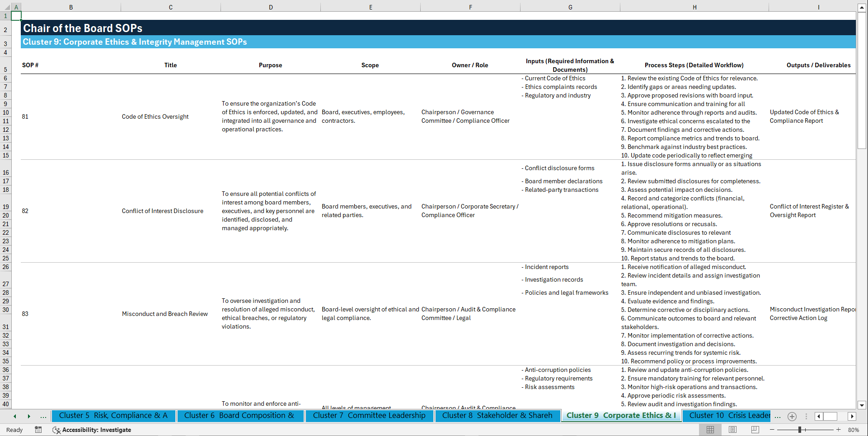Viewport: 868px width, 436px height.
Task: Zoom in using the plus control
Action: coord(838,430)
